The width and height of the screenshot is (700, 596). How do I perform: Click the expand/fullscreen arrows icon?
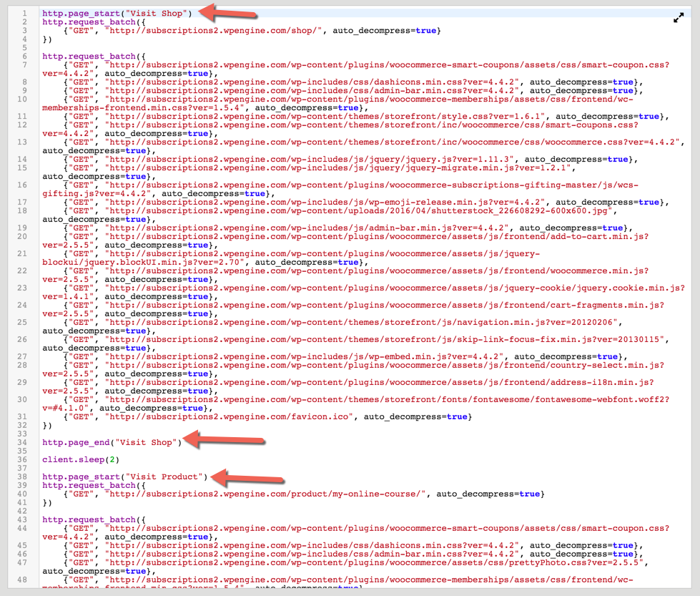coord(679,17)
